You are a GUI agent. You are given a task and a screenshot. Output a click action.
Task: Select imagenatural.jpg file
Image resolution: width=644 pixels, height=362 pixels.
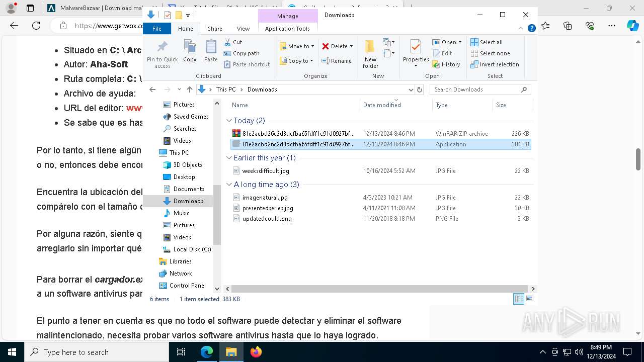point(380,198)
